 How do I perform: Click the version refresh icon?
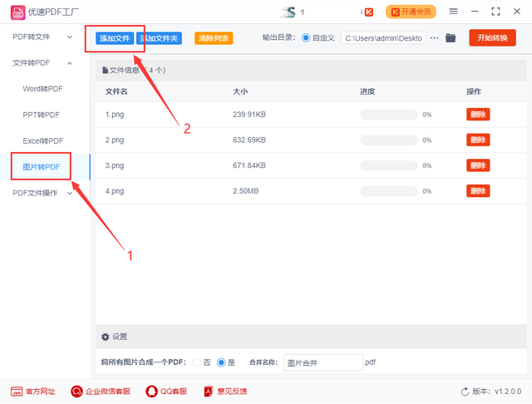point(465,392)
